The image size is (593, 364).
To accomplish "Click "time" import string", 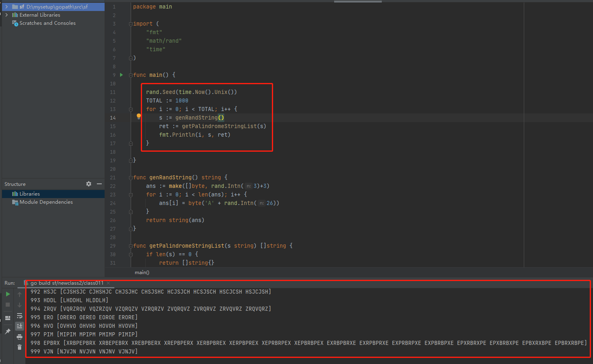I will (x=156, y=50).
